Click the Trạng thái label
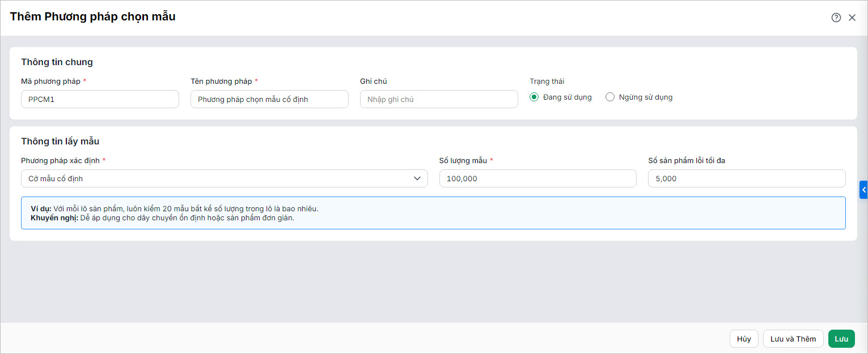The width and height of the screenshot is (868, 354). (x=547, y=82)
